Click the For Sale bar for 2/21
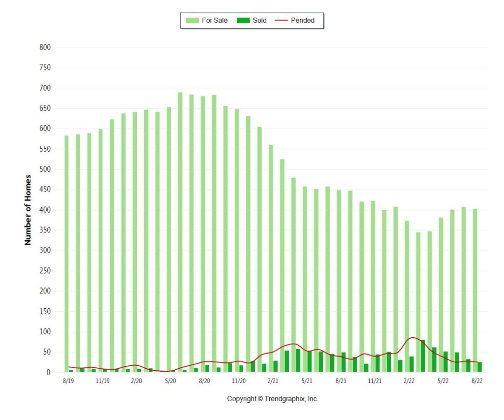Image resolution: width=504 pixels, height=420 pixels. click(x=271, y=258)
